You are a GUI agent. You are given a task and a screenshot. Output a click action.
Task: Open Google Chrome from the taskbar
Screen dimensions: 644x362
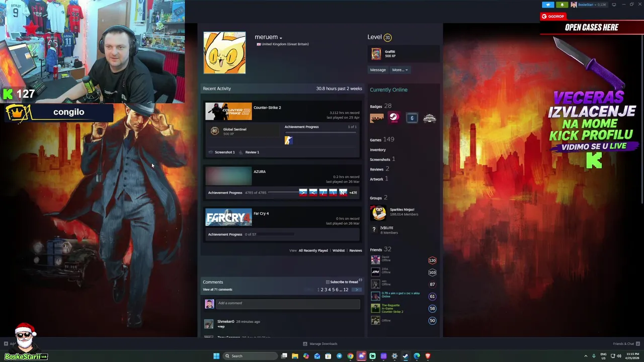(x=350, y=356)
